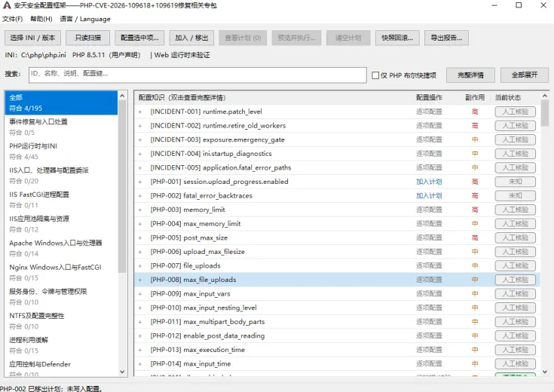
Task: Click 全部展开 to expand all items
Action: click(x=525, y=75)
